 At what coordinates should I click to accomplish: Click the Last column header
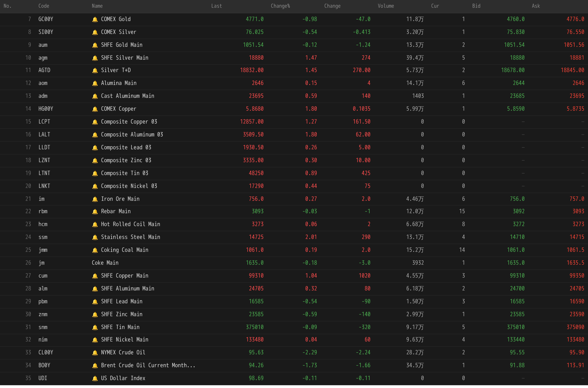click(x=216, y=6)
